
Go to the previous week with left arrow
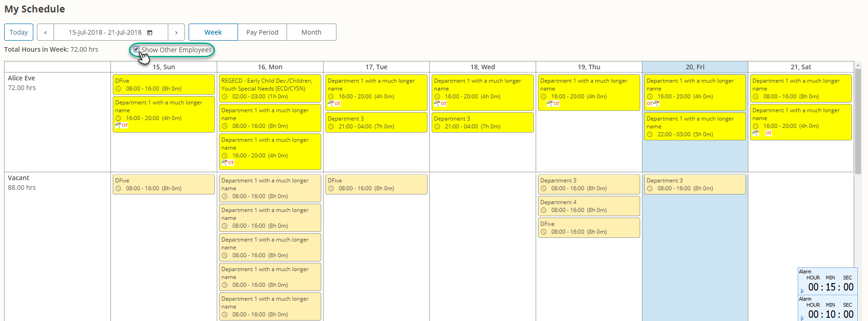click(45, 32)
